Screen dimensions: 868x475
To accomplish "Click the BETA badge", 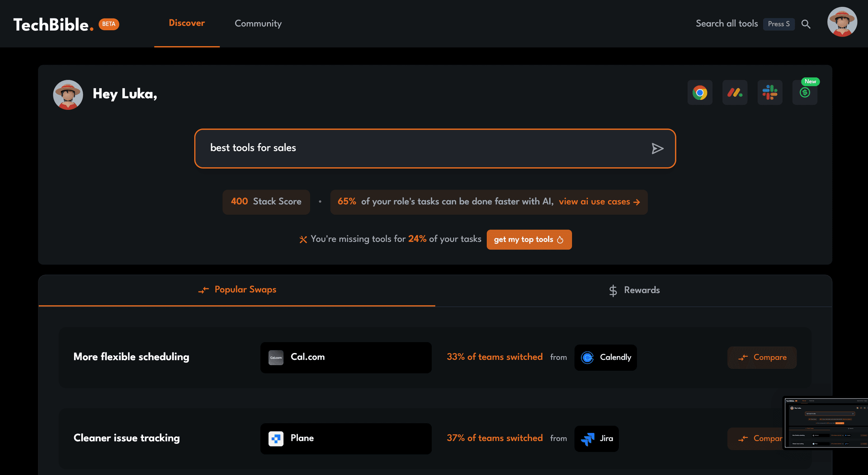I will click(109, 24).
